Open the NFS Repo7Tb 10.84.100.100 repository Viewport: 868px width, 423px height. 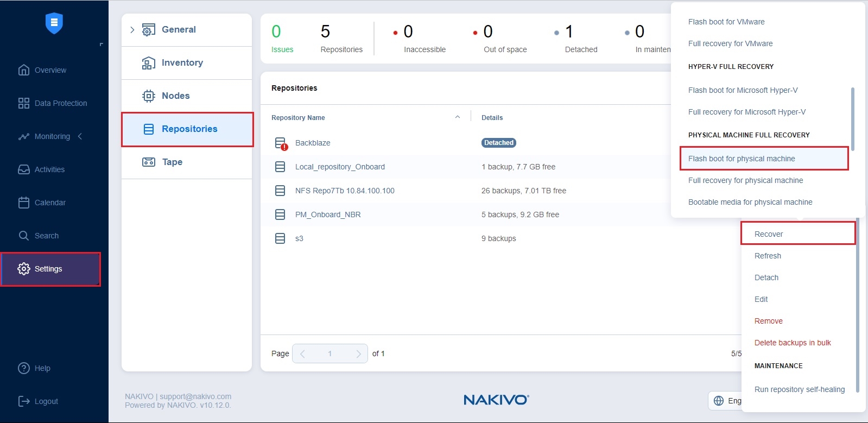tap(344, 191)
